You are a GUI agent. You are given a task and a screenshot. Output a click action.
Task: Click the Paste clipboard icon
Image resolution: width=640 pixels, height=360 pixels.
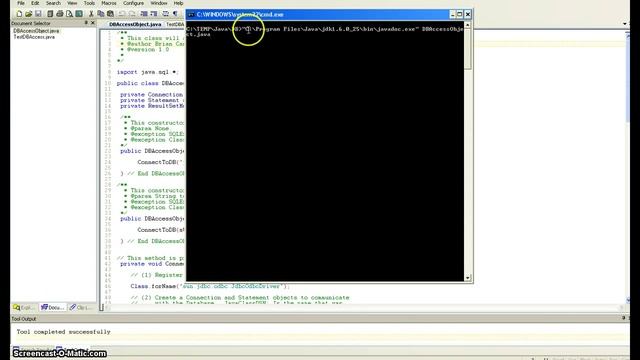(110, 14)
